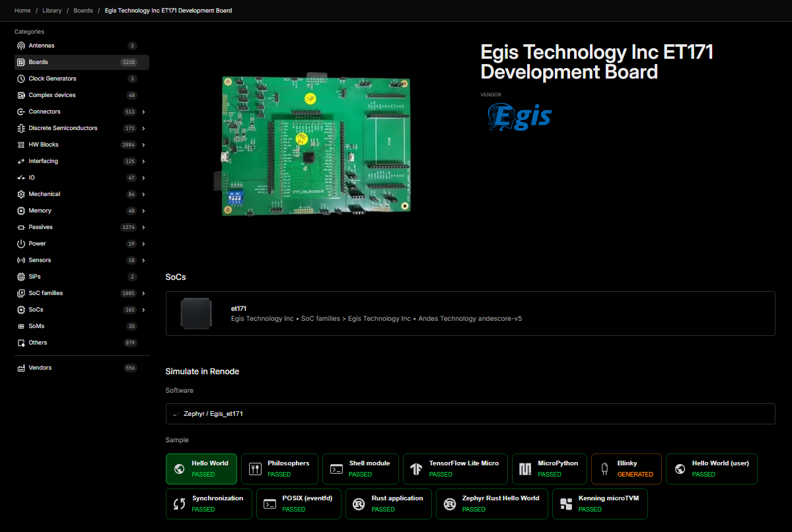Click the Interfacing arrows icon
The height and width of the screenshot is (532, 792).
pyautogui.click(x=20, y=161)
